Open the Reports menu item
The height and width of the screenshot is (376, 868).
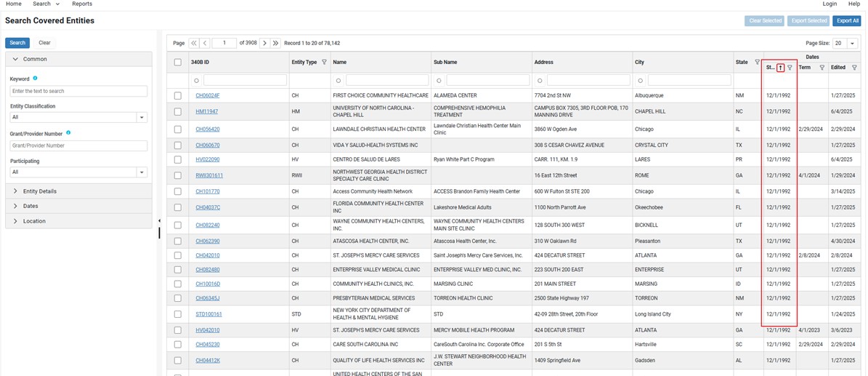coord(82,4)
